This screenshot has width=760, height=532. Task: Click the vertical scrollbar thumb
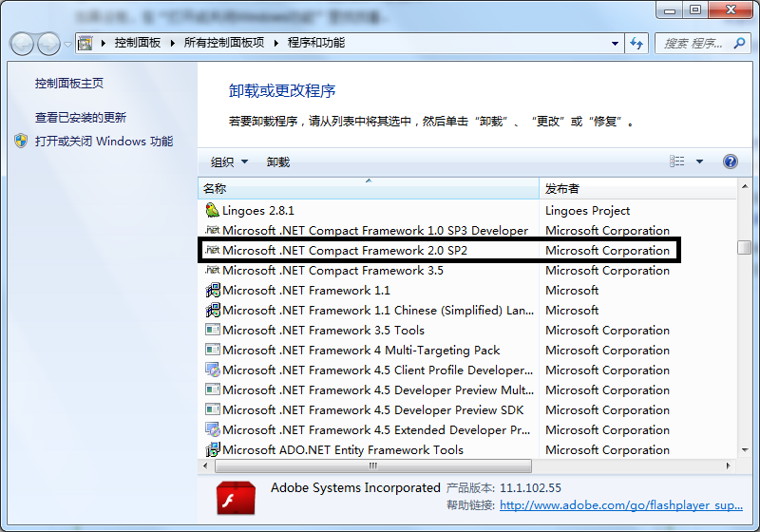coord(745,247)
